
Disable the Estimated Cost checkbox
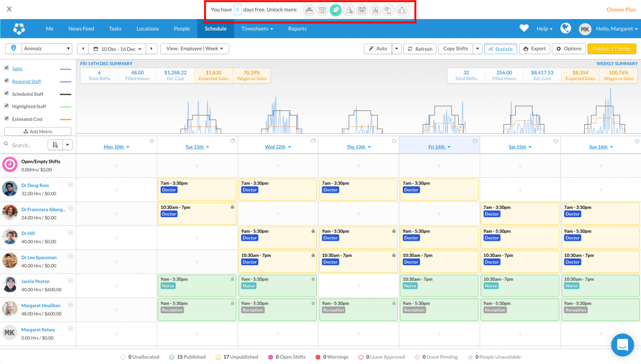coord(6,118)
